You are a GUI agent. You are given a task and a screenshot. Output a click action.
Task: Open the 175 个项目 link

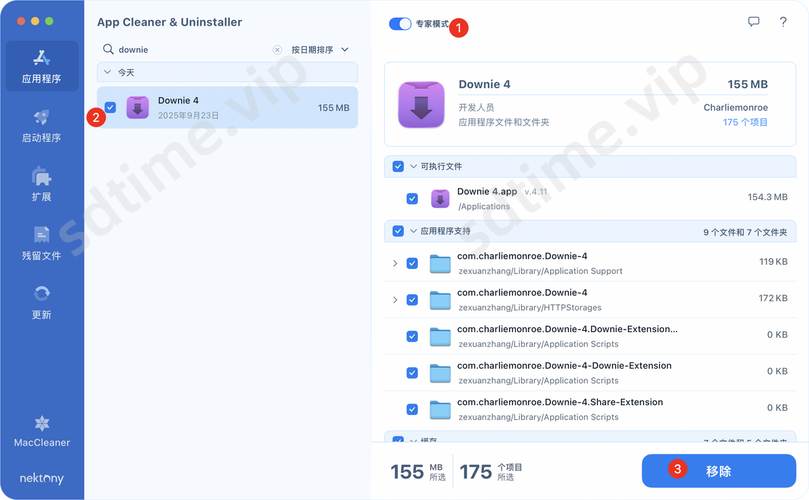[745, 122]
